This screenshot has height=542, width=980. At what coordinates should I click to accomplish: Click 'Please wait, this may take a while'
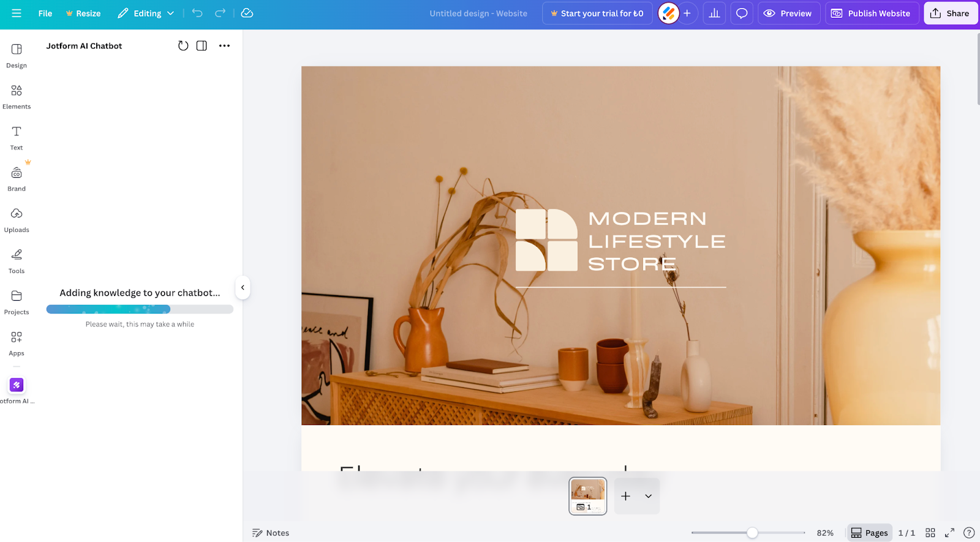pos(140,324)
